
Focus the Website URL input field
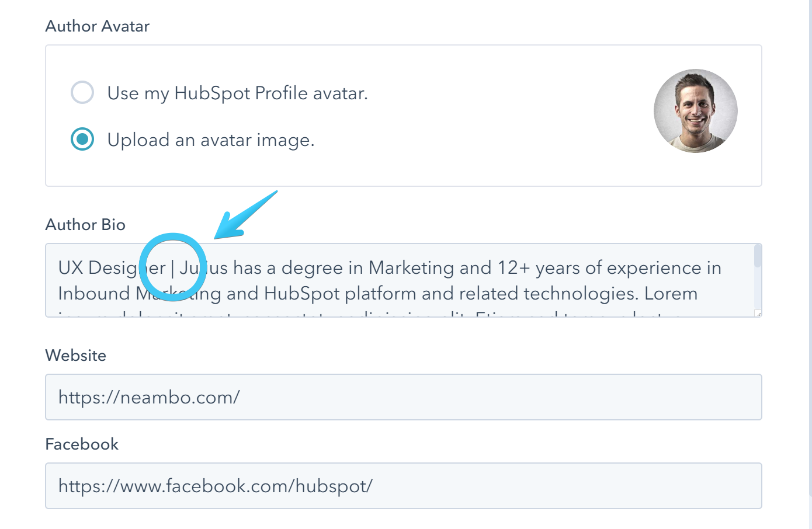pyautogui.click(x=403, y=397)
